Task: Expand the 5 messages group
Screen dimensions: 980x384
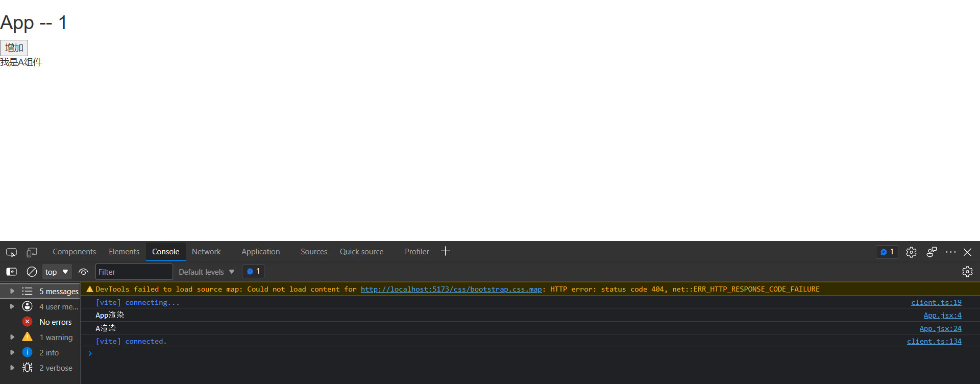Action: click(x=12, y=291)
